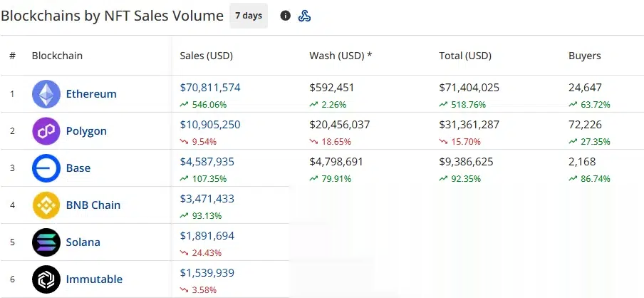Click Ethereum wash value $592,451

tap(332, 88)
